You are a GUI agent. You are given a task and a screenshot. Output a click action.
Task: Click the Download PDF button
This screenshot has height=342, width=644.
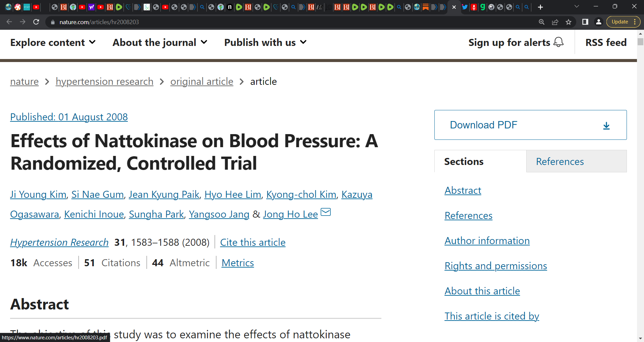point(530,125)
